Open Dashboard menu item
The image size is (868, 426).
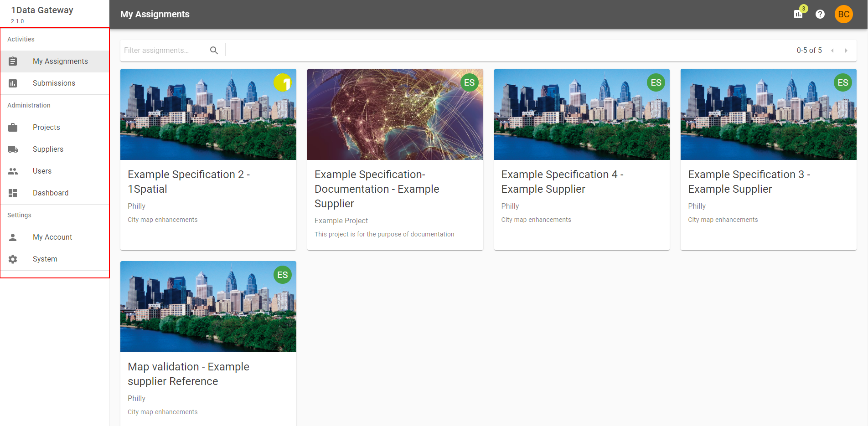(55, 193)
